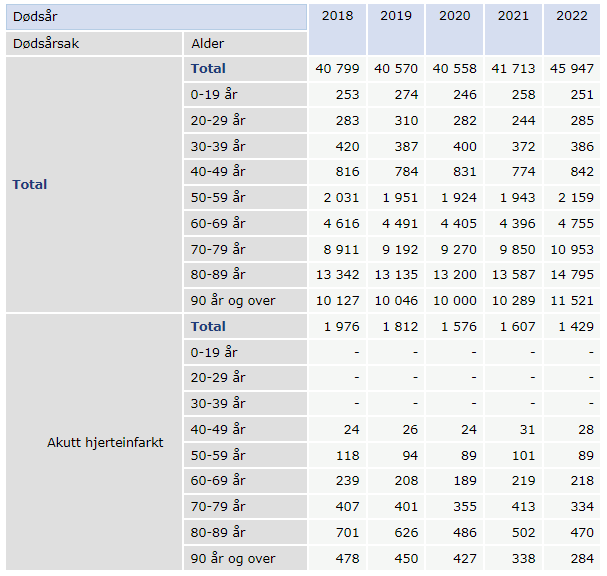607x576 pixels.
Task: Click the Akutt hjerteinfarkt cause label
Action: [105, 442]
